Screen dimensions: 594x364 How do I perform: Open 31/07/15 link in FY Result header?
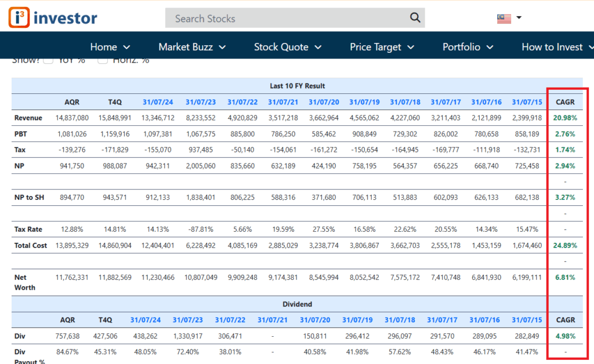point(527,102)
